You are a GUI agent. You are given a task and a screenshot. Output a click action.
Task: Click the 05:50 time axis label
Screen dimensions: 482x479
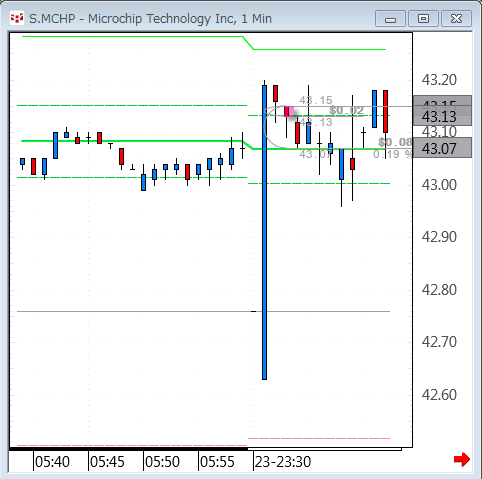tap(162, 462)
